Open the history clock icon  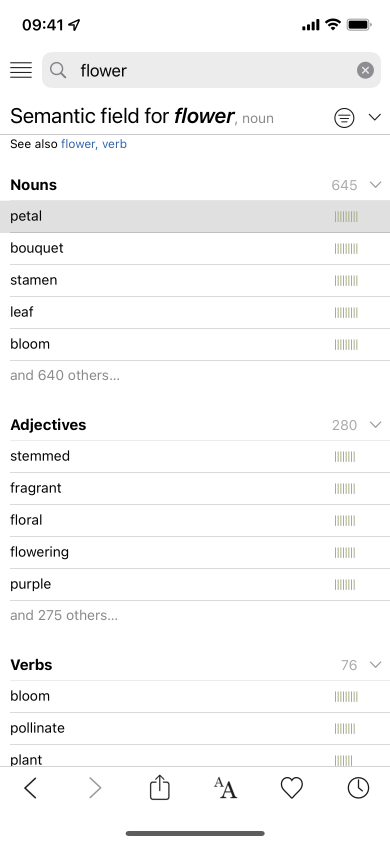358,788
